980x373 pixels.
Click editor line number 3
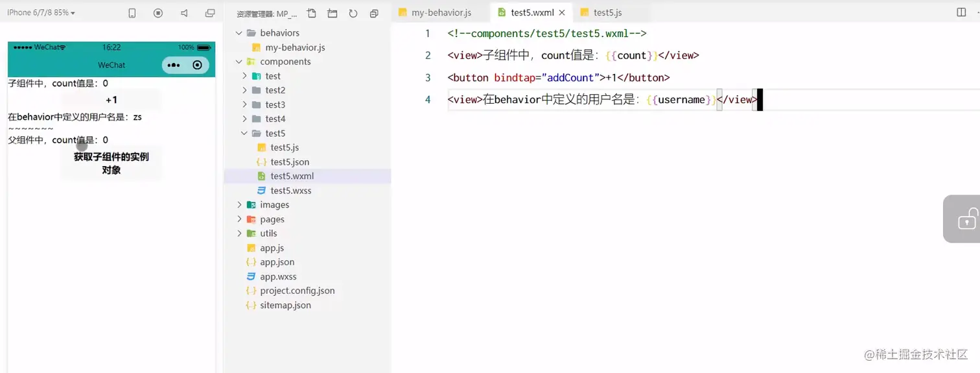click(x=427, y=78)
